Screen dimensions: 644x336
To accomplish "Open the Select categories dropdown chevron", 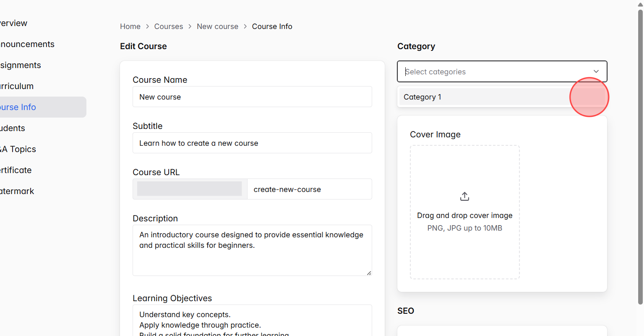I will click(596, 71).
